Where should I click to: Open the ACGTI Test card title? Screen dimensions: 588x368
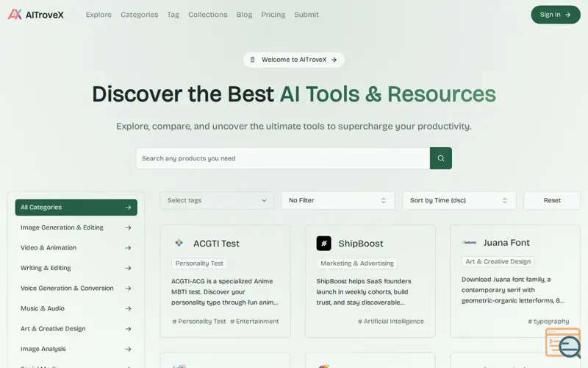(216, 244)
